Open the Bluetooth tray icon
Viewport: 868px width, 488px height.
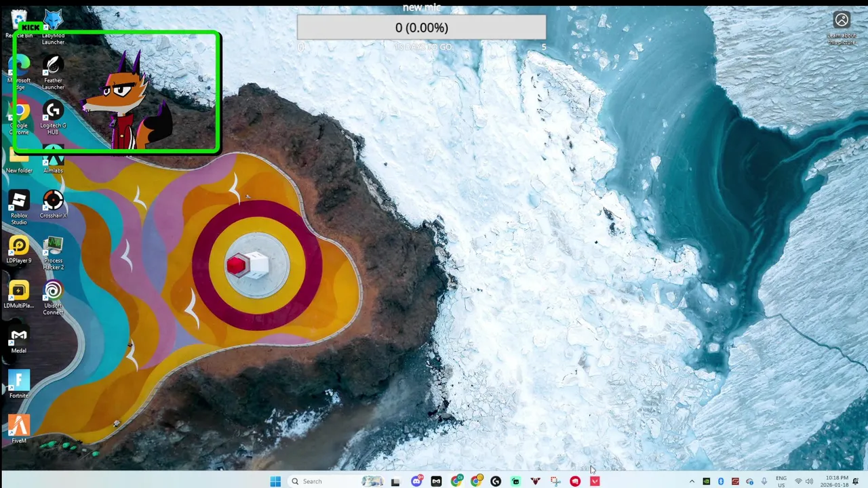(721, 482)
